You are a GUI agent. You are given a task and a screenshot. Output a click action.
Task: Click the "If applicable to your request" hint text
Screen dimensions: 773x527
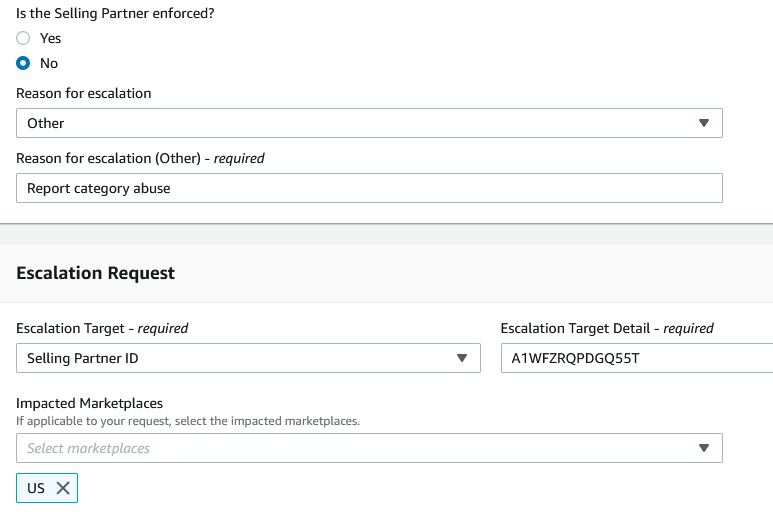[x=188, y=421]
